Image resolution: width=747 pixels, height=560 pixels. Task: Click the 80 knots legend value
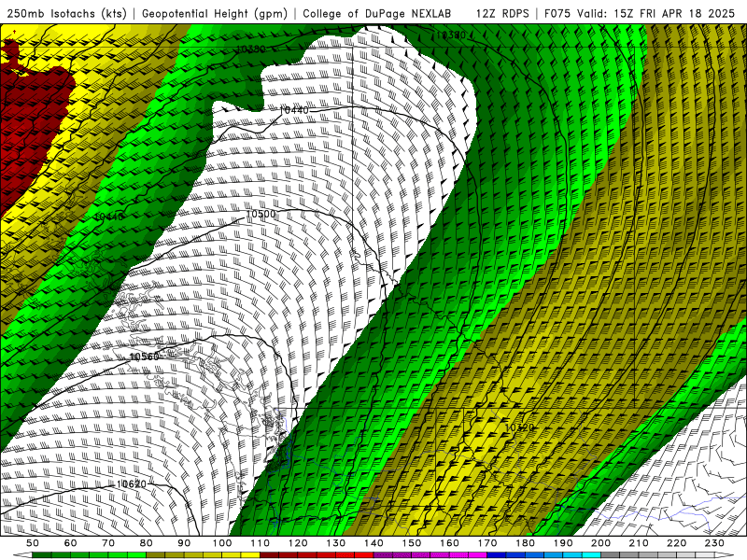147,543
